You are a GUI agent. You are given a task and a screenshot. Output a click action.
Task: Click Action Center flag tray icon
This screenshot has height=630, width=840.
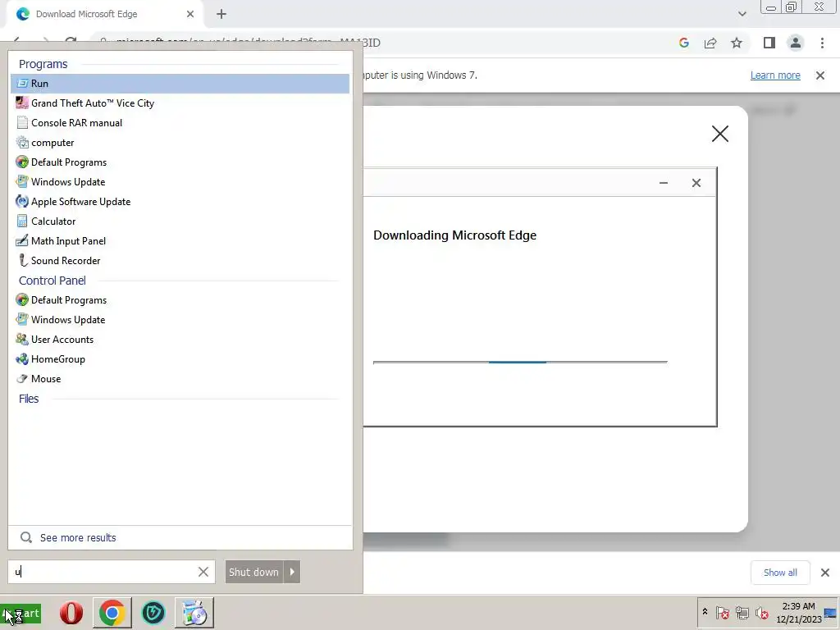722,612
